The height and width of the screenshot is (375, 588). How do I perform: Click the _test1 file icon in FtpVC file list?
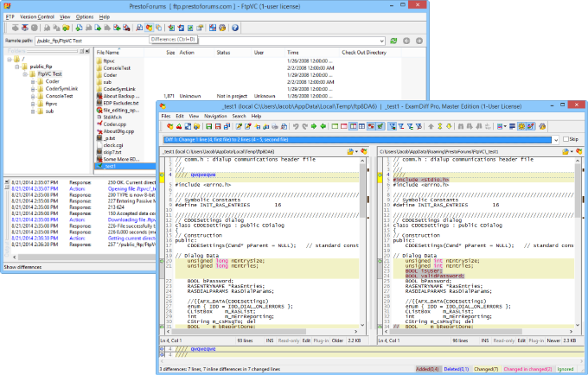point(99,166)
